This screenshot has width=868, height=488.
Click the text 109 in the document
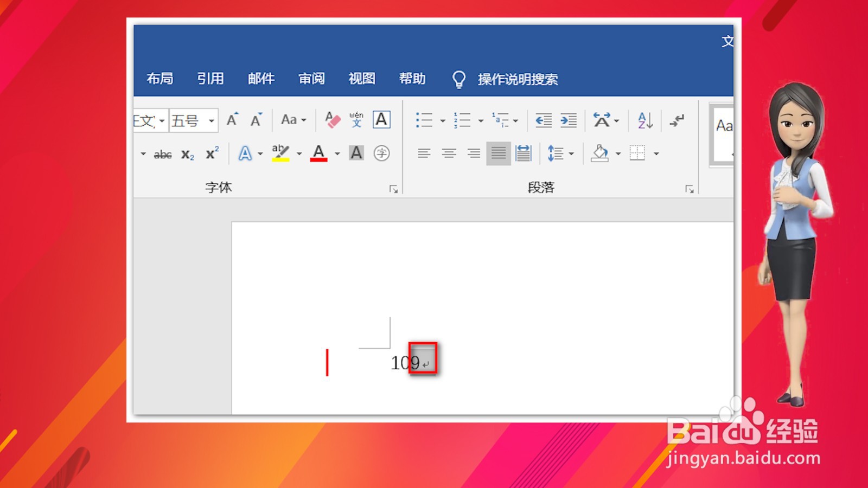405,363
